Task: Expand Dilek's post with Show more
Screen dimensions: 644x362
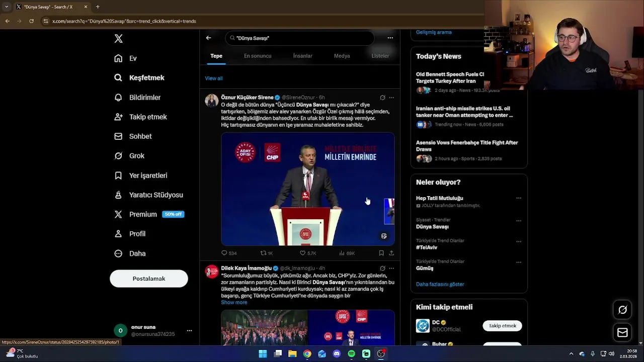Action: 234,302
